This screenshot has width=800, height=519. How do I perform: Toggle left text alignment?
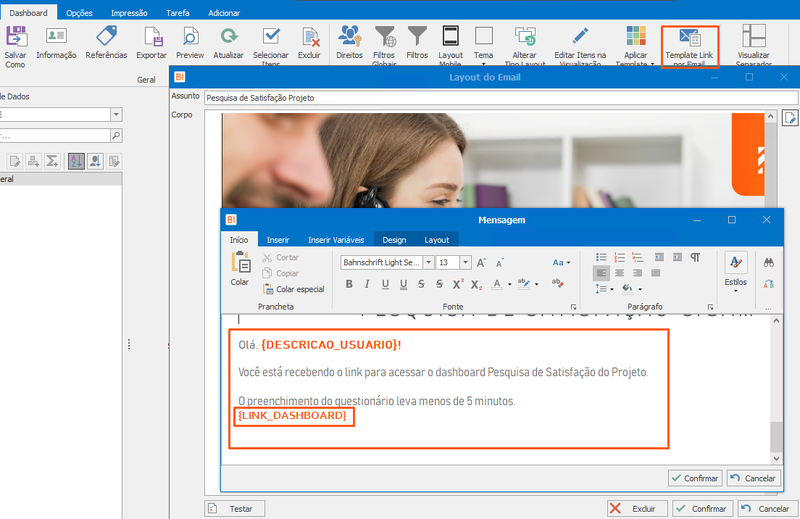(601, 273)
